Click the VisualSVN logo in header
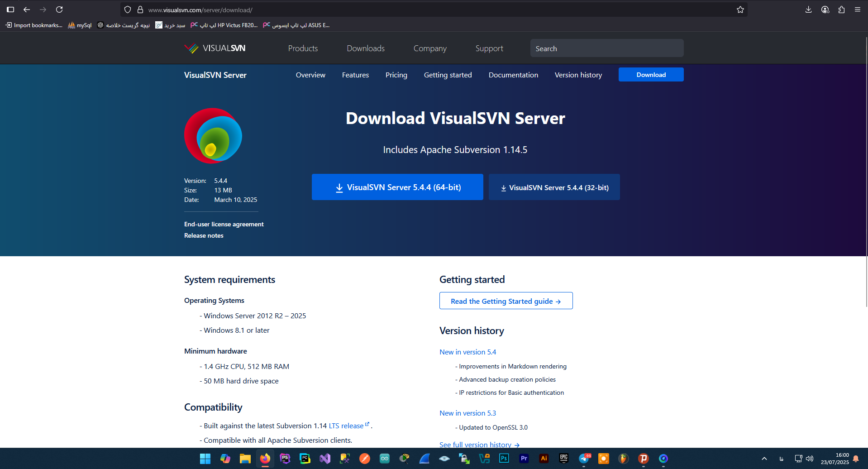This screenshot has width=868, height=469. tap(215, 48)
